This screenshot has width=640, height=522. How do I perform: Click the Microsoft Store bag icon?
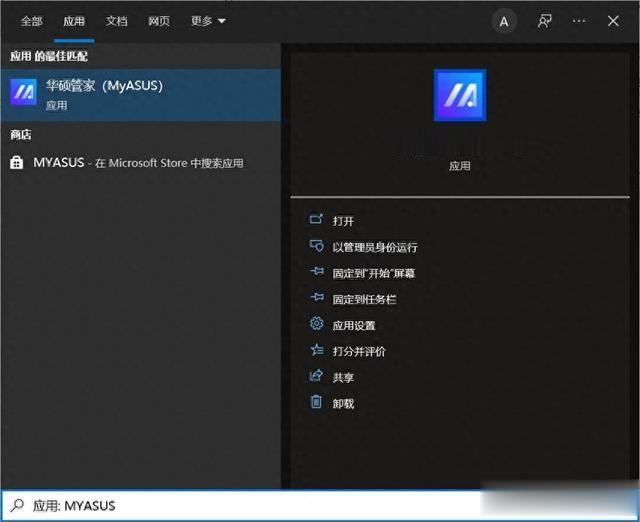tap(16, 162)
